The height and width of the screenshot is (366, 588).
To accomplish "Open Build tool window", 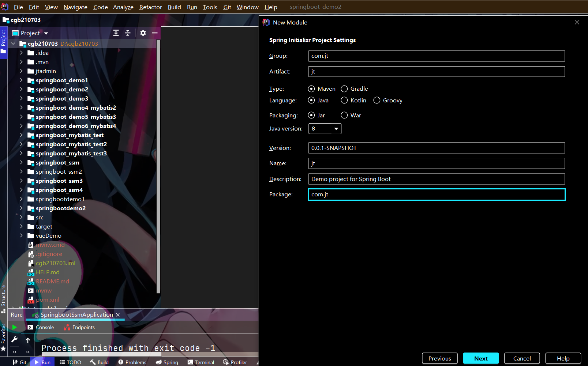I will 99,362.
